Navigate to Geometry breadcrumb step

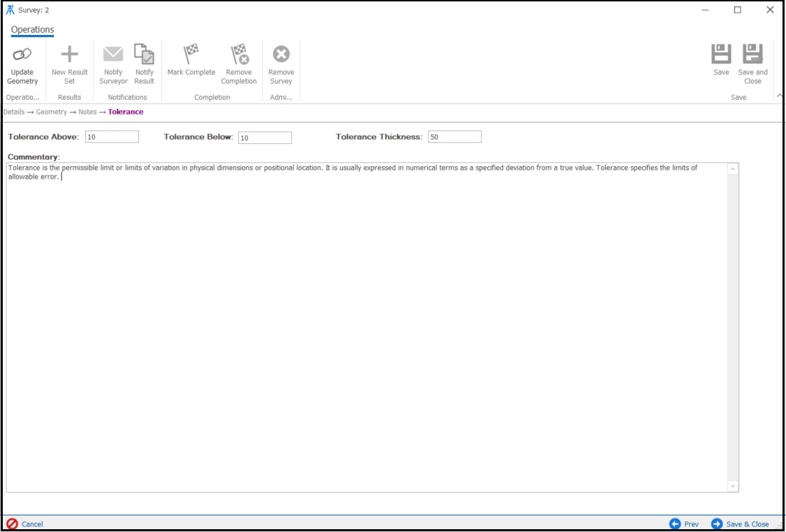click(x=52, y=112)
